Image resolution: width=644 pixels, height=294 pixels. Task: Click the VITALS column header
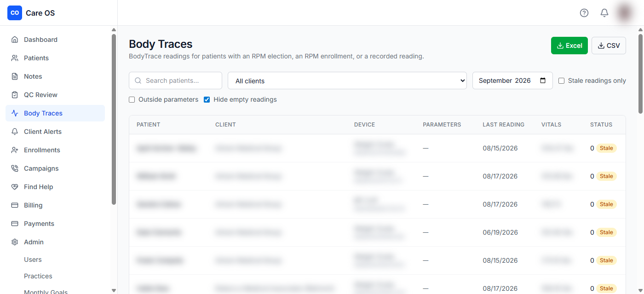tap(551, 125)
